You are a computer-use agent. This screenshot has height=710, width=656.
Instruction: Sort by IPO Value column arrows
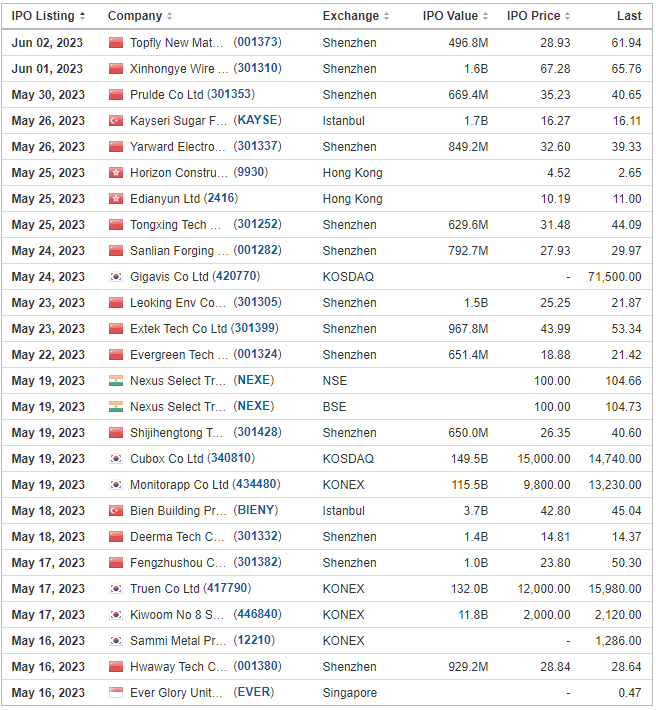coord(485,16)
